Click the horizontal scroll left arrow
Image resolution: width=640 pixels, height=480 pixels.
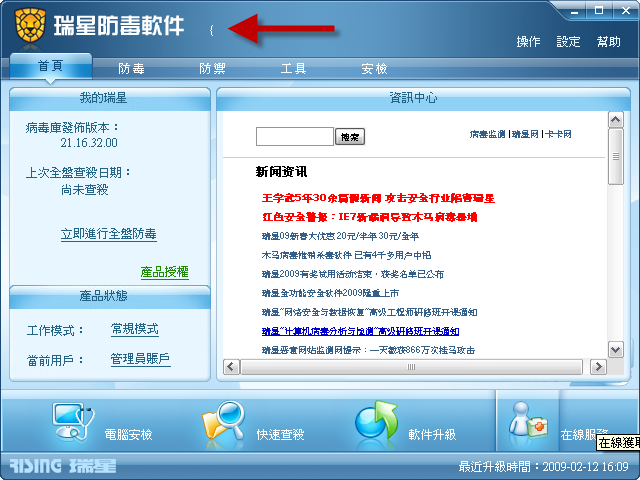pos(231,367)
